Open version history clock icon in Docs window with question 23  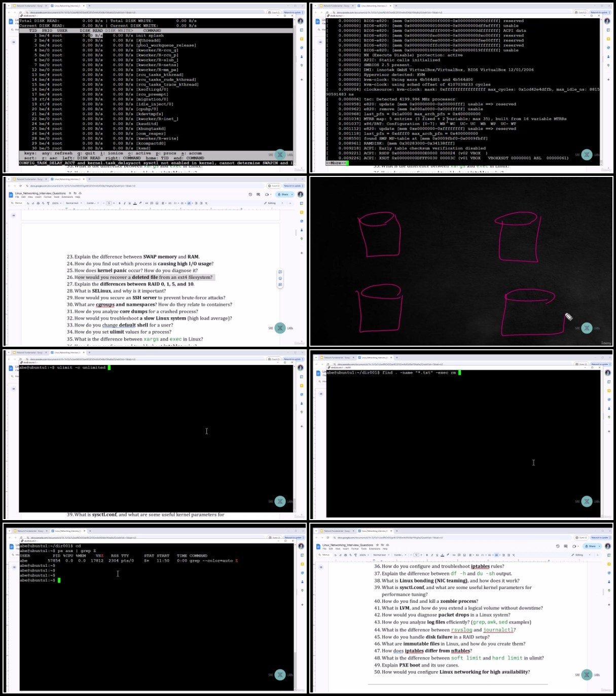coord(250,194)
